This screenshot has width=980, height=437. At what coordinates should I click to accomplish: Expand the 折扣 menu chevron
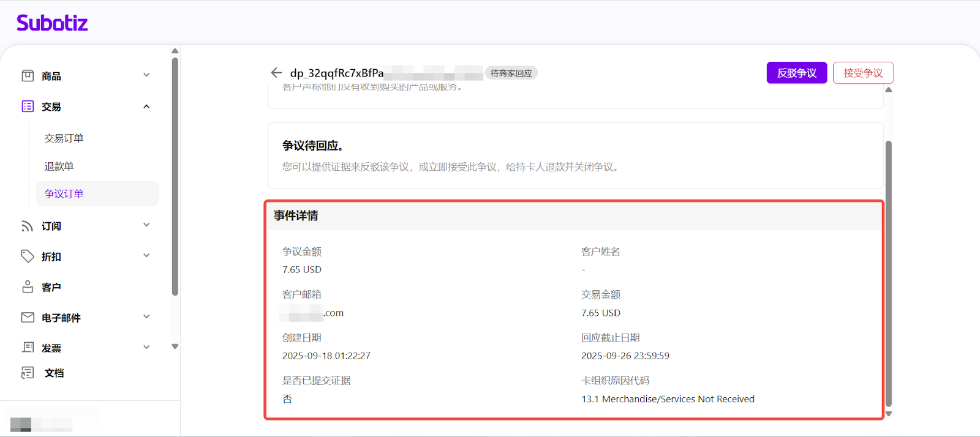146,256
